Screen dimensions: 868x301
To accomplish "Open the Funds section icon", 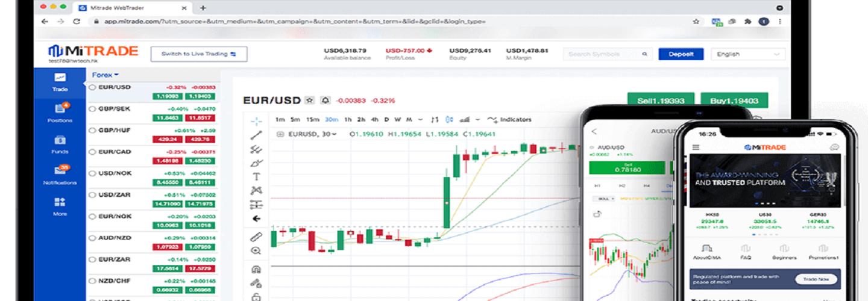I will 60,143.
